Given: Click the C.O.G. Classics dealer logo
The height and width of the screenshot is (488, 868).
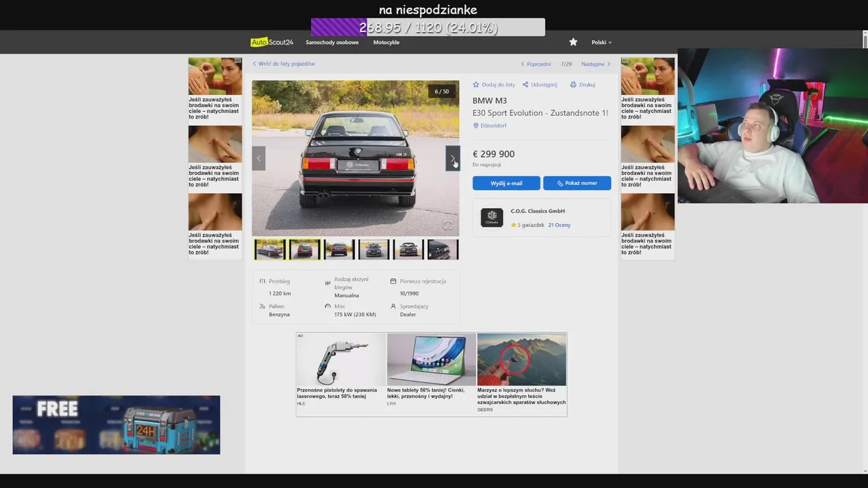Looking at the screenshot, I should 492,218.
